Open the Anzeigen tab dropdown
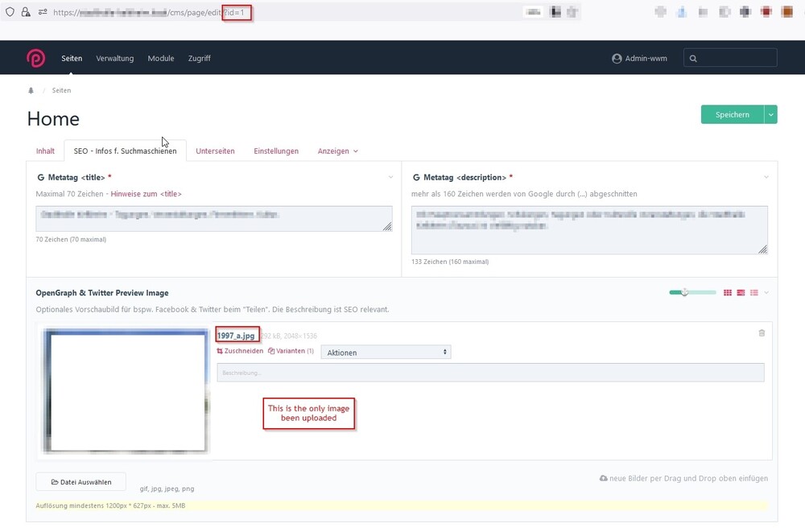805x532 pixels. 337,151
